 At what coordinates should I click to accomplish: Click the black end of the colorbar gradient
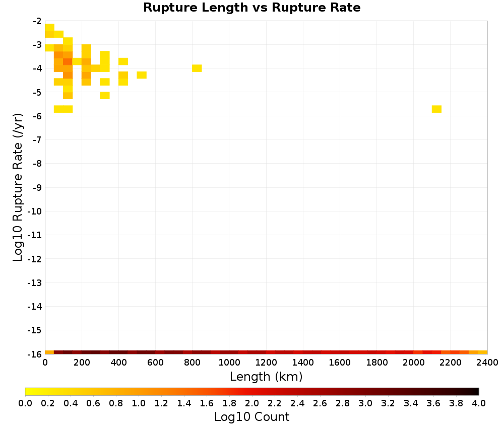[477, 391]
